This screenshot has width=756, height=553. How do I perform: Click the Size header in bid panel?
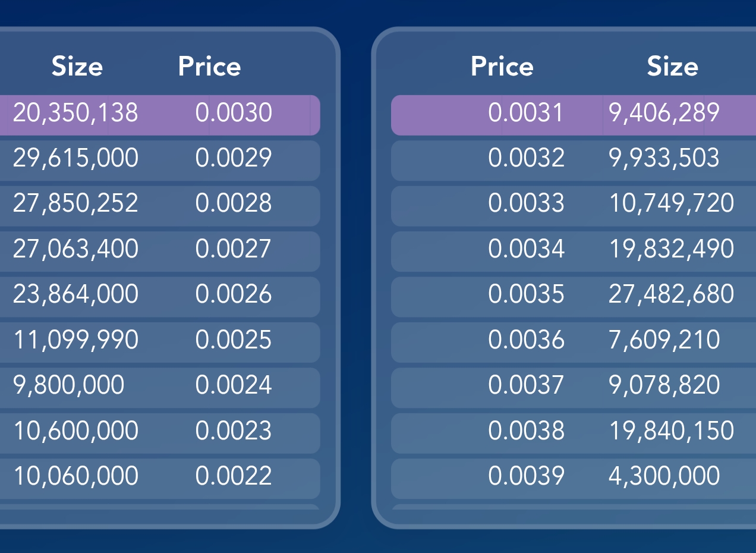pos(77,66)
